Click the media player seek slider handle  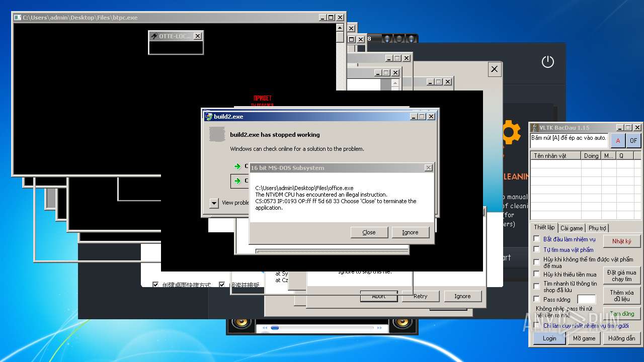coord(275,328)
